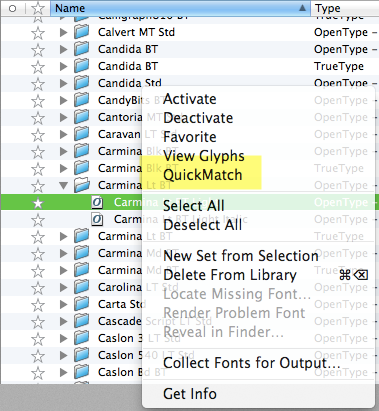Choose QuickMatch from the context menu

click(x=203, y=175)
